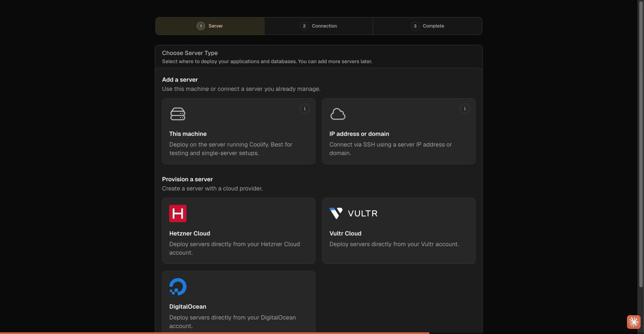Choose the This machine server option
The height and width of the screenshot is (334, 644).
tap(239, 131)
